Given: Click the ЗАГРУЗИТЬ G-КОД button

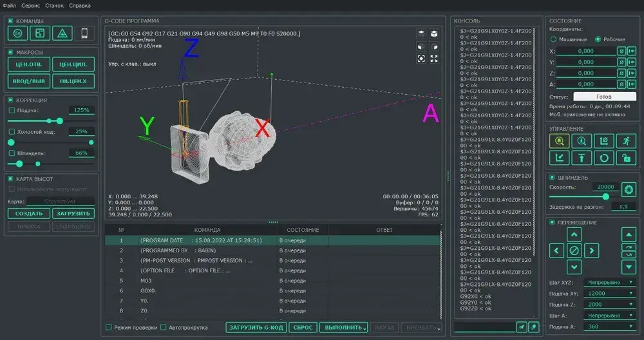Looking at the screenshot, I should click(x=256, y=327).
